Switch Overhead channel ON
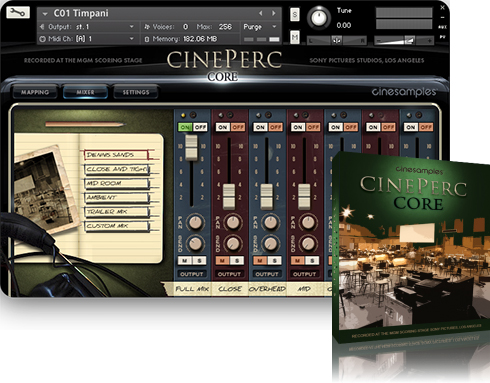 click(260, 127)
